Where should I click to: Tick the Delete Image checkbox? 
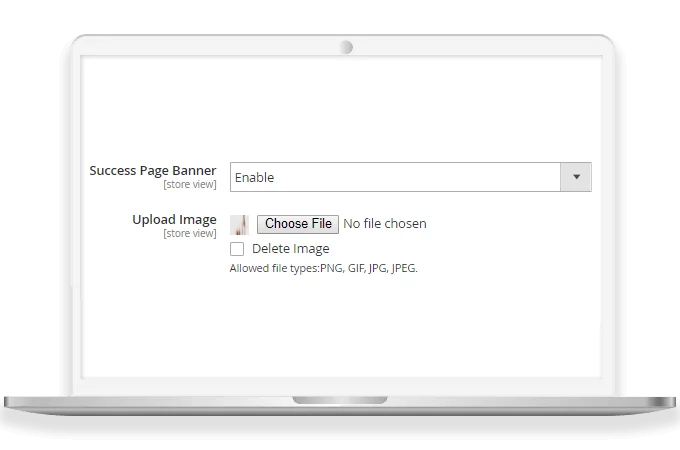(x=237, y=249)
